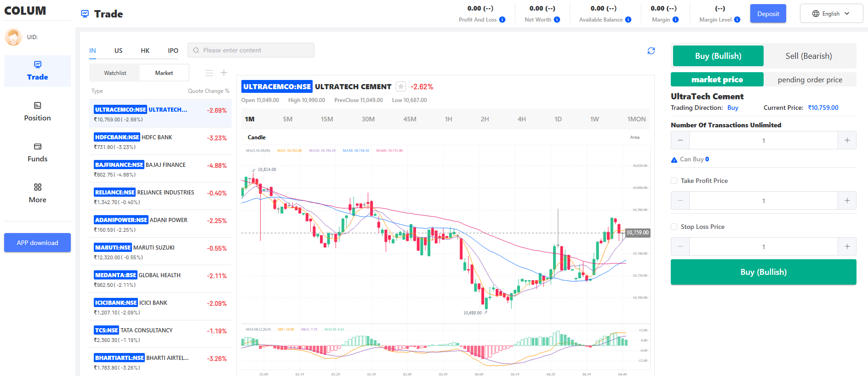The width and height of the screenshot is (868, 376).
Task: Switch to Sell (Bearish) mode
Action: coord(809,56)
